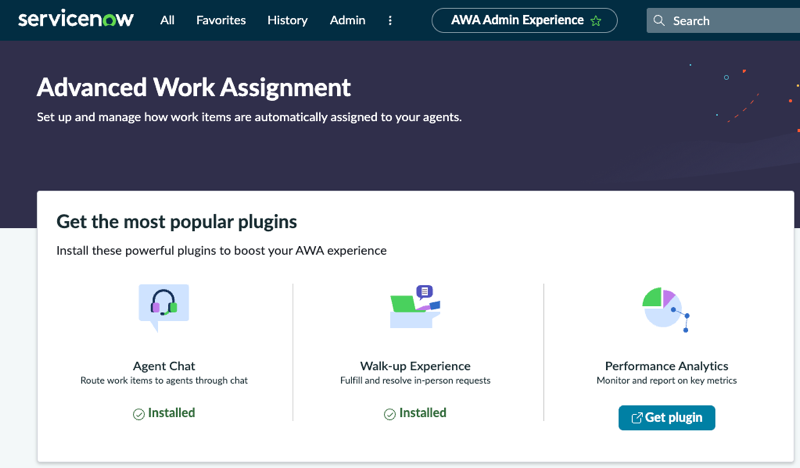
Task: Focus the Search input field
Action: (x=723, y=20)
